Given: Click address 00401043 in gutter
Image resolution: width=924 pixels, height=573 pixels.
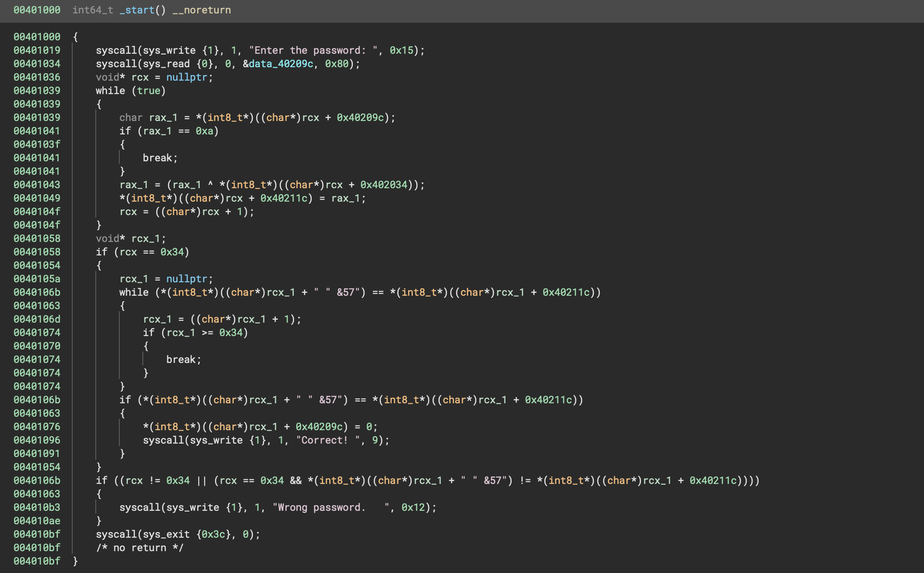Looking at the screenshot, I should coord(37,185).
